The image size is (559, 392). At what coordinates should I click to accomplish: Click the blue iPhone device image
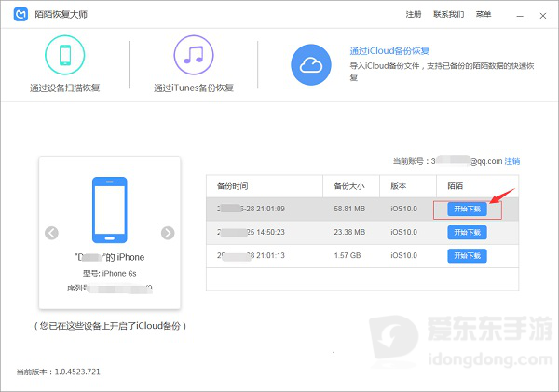click(109, 210)
